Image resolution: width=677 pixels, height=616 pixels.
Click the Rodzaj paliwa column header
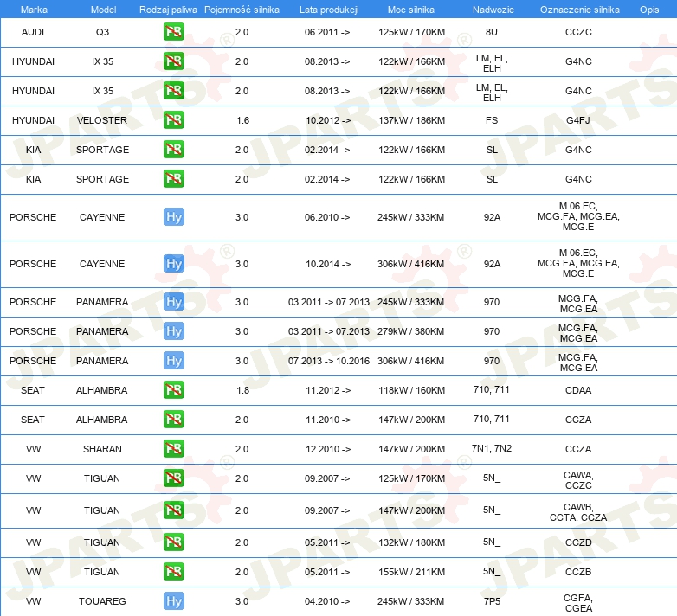coord(168,9)
